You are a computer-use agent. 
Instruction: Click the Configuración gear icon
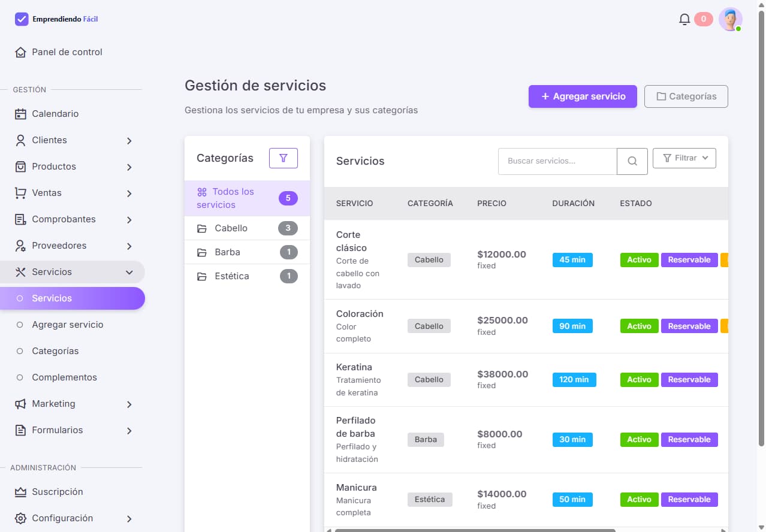[x=21, y=518]
